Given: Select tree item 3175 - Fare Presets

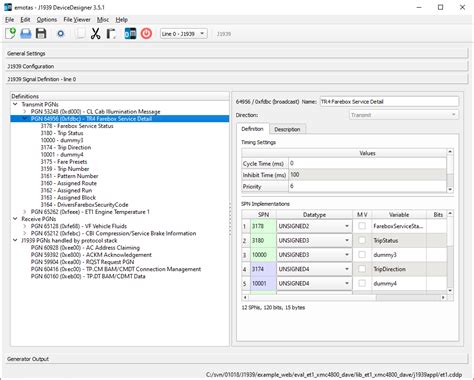Looking at the screenshot, I should [x=64, y=162].
